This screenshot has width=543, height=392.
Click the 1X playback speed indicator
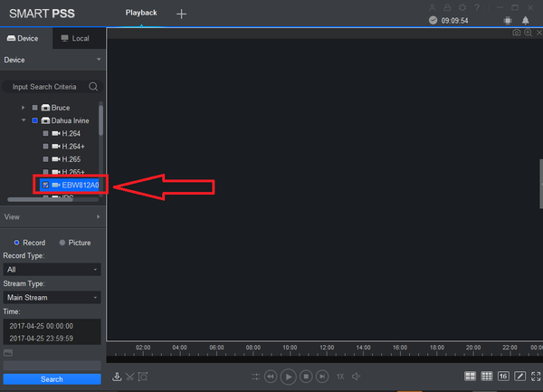pyautogui.click(x=340, y=377)
